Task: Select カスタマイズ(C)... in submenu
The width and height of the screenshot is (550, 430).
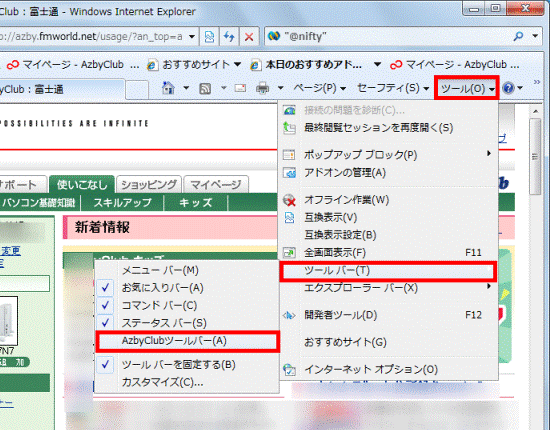Action: 187,382
